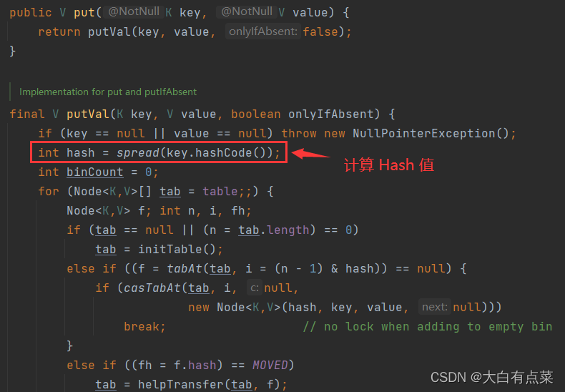Click the 'c:' parameter hint
The height and width of the screenshot is (392, 565).
click(x=255, y=288)
